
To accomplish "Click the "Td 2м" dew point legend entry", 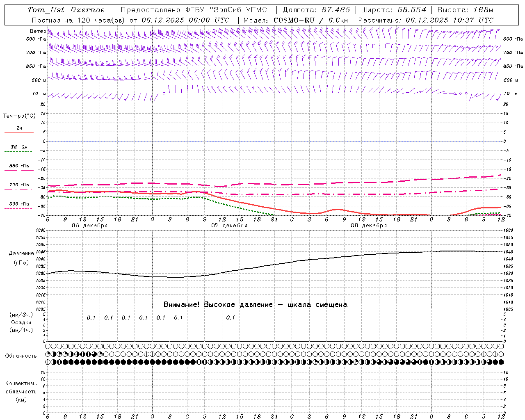I will (19, 147).
